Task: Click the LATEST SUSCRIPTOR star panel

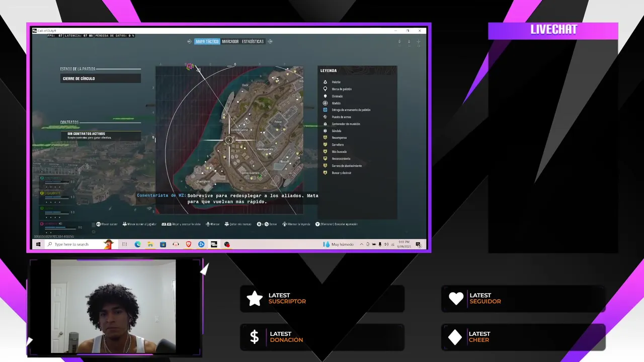Action: 322,299
